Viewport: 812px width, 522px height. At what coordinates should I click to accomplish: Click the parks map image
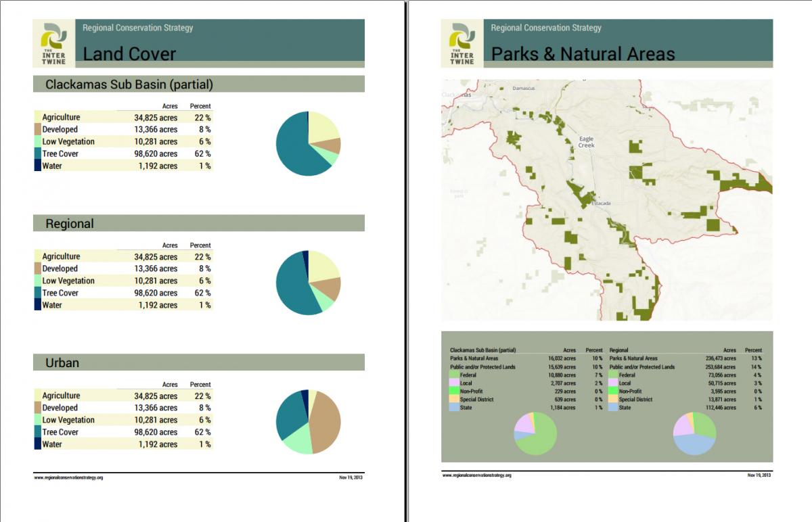(x=607, y=200)
